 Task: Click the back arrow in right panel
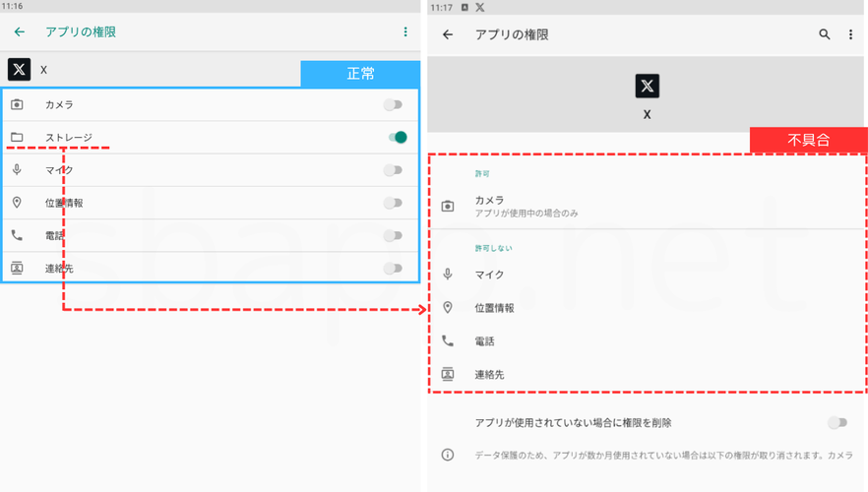point(448,34)
